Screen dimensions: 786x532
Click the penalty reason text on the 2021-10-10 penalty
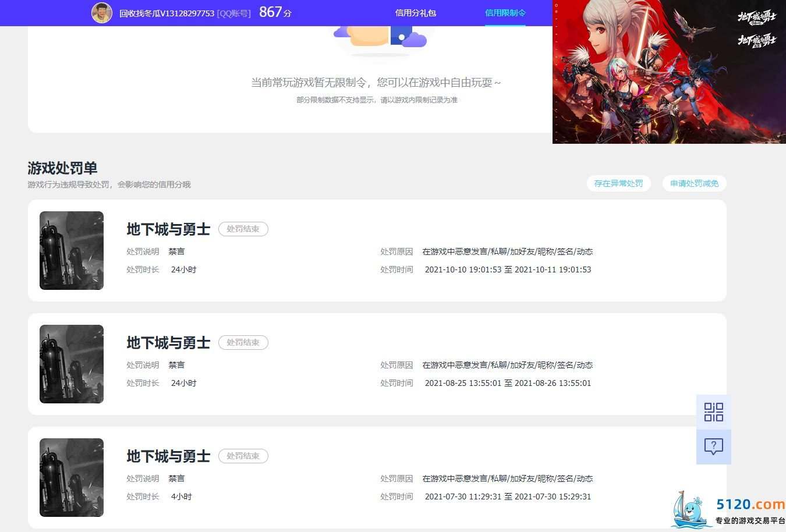pos(508,251)
